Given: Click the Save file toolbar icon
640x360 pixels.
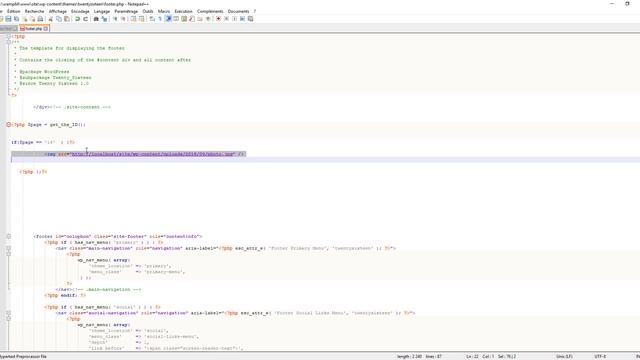Looking at the screenshot, I should (8, 19).
